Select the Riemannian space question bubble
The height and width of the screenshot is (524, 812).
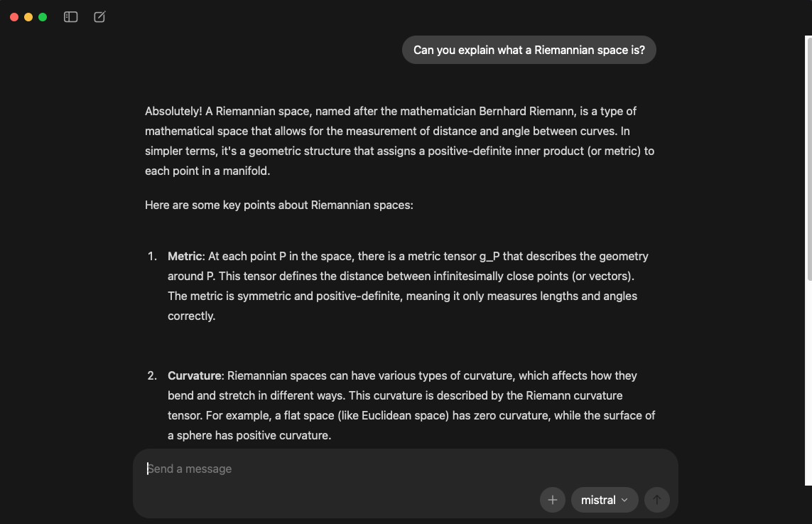coord(529,50)
